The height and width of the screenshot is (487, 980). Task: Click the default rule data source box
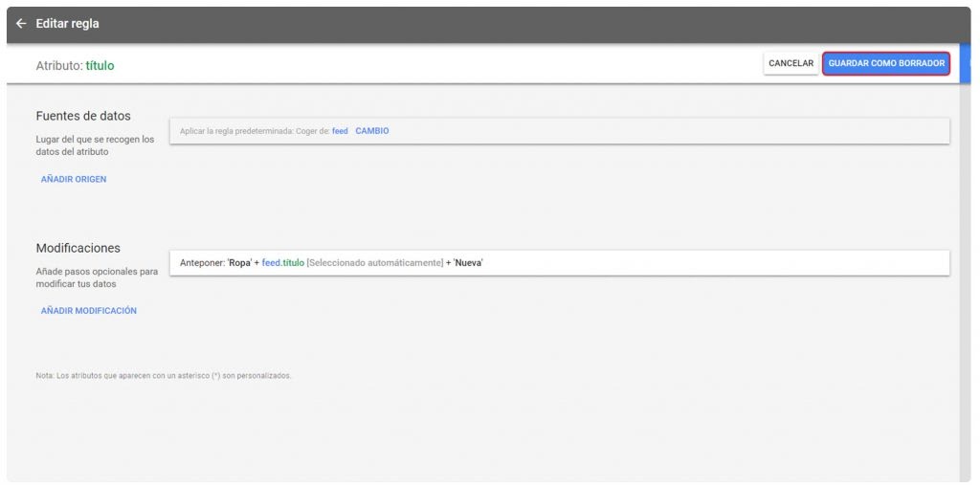pyautogui.click(x=559, y=131)
